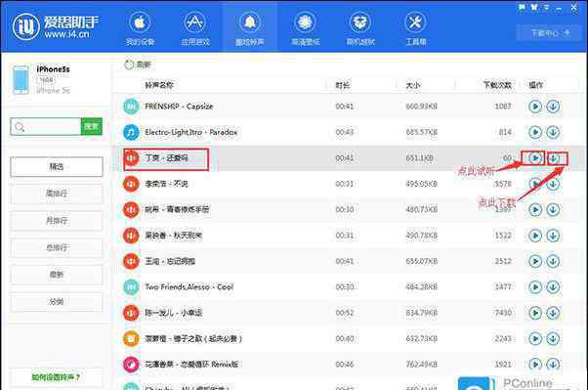This screenshot has width=588, height=390.
Task: Click into the ringtone search field
Action: click(46, 127)
